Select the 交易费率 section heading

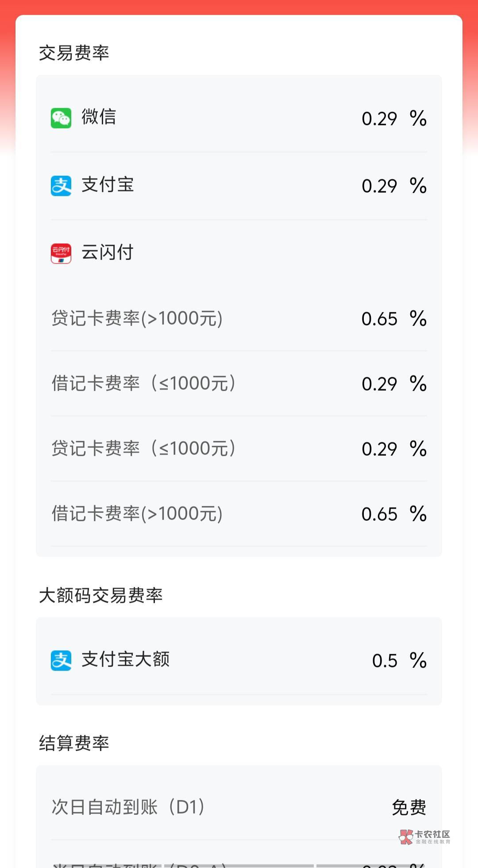click(74, 53)
